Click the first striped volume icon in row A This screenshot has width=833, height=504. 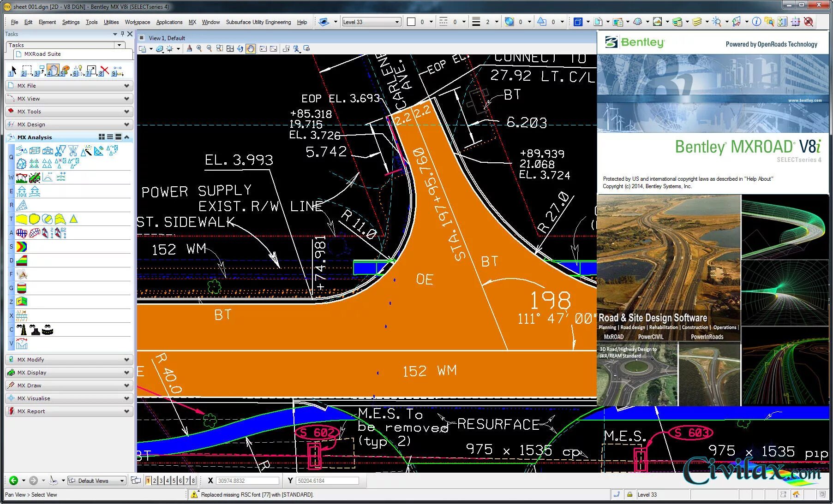coord(22,233)
